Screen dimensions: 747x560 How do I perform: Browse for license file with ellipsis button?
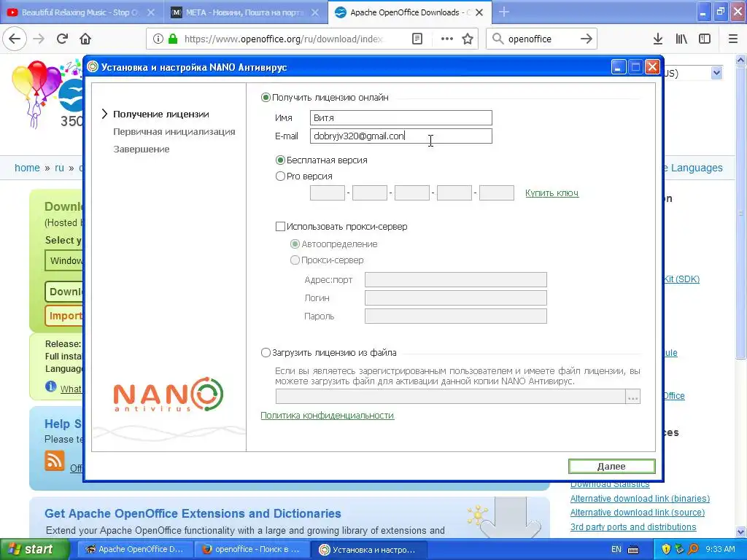632,397
